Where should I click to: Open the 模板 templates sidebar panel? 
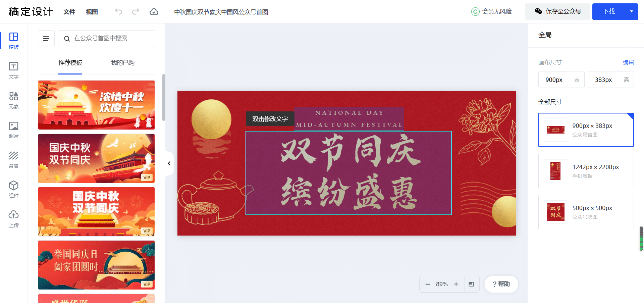click(14, 41)
